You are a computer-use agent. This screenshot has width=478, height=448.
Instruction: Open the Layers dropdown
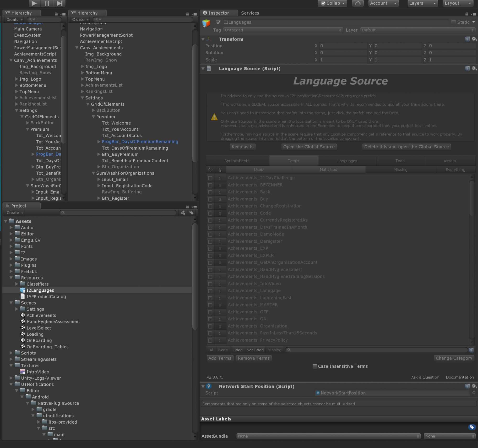pyautogui.click(x=423, y=3)
